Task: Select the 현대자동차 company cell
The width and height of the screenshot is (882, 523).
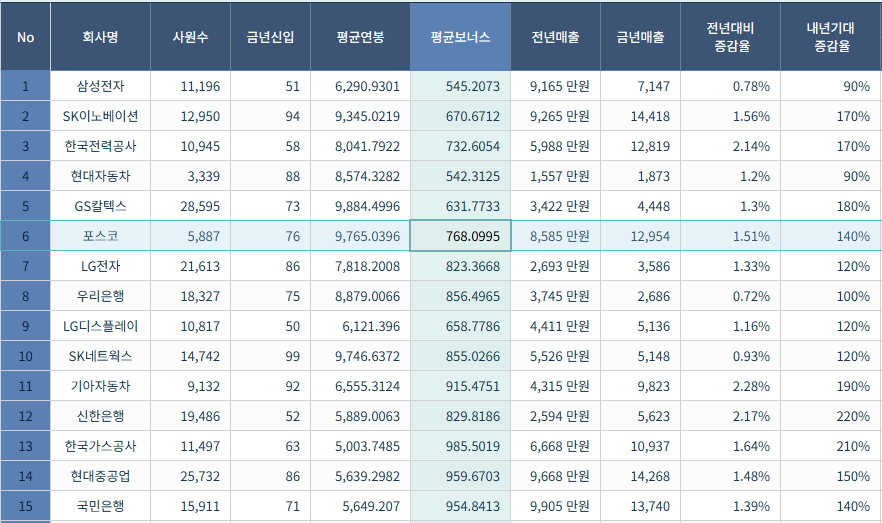Action: point(100,176)
